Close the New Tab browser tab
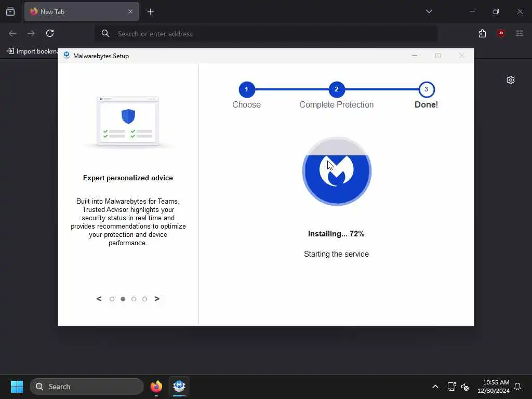The height and width of the screenshot is (399, 532). 130,11
